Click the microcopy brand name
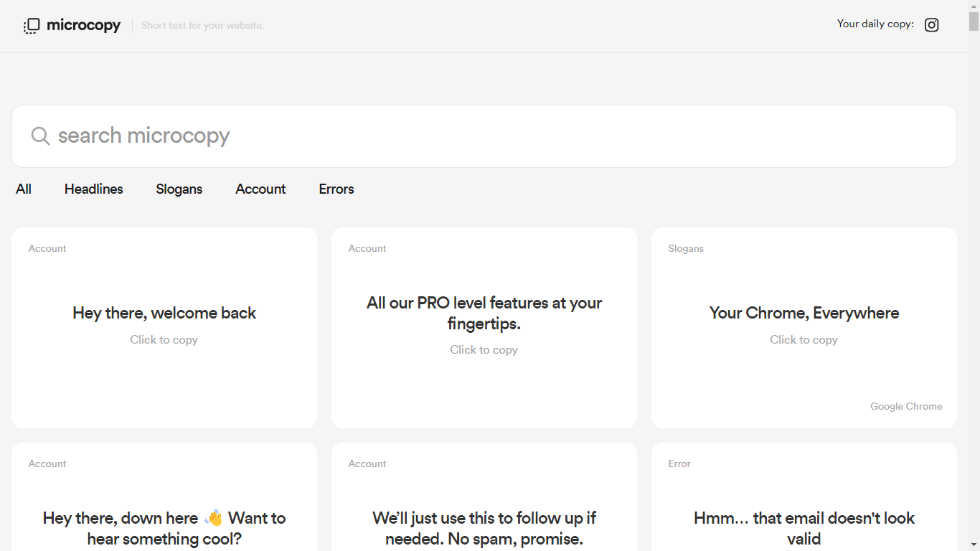The width and height of the screenshot is (980, 551). click(x=84, y=26)
